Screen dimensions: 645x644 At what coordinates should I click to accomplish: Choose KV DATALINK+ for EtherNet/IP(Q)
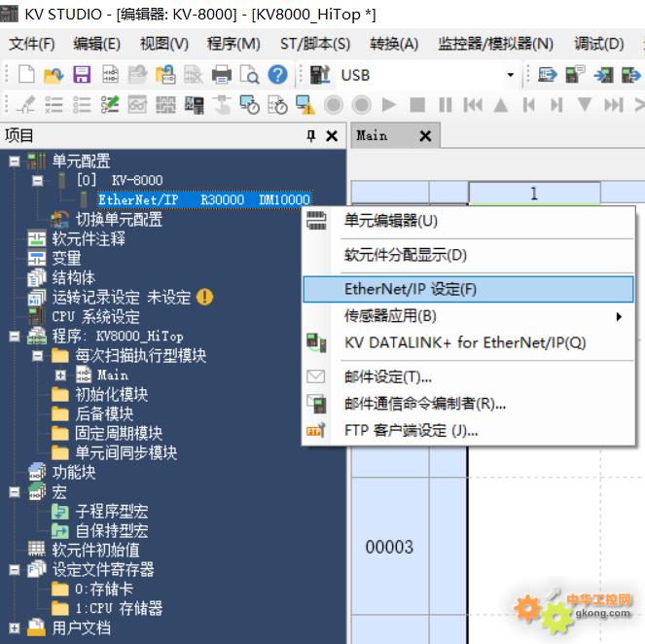(x=468, y=342)
